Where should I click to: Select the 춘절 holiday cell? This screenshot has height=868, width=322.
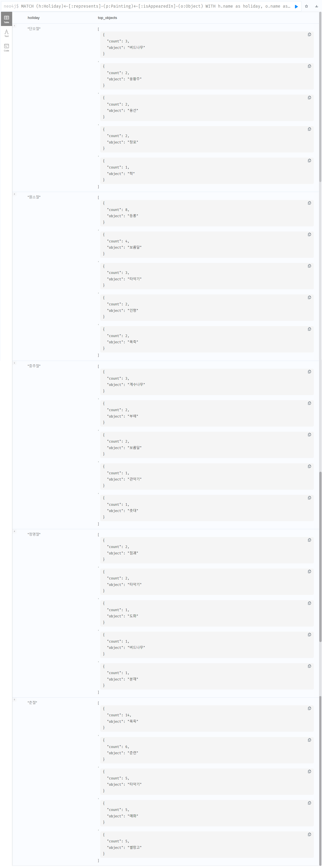click(32, 703)
